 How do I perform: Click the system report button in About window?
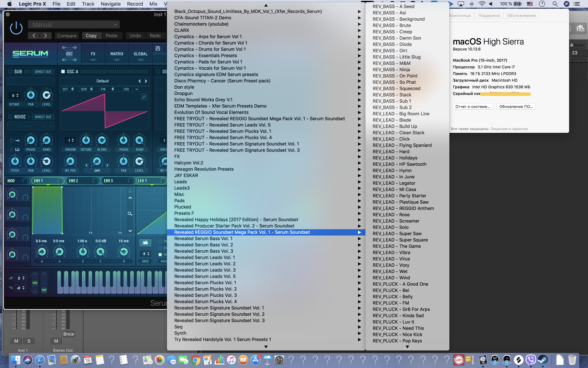472,107
